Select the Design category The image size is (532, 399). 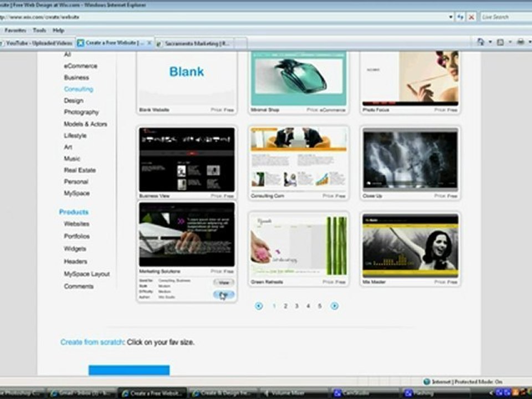[x=73, y=100]
